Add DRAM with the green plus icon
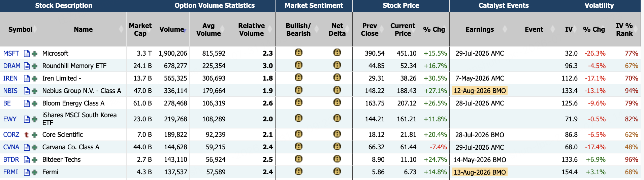The width and height of the screenshot is (644, 180). (x=34, y=66)
